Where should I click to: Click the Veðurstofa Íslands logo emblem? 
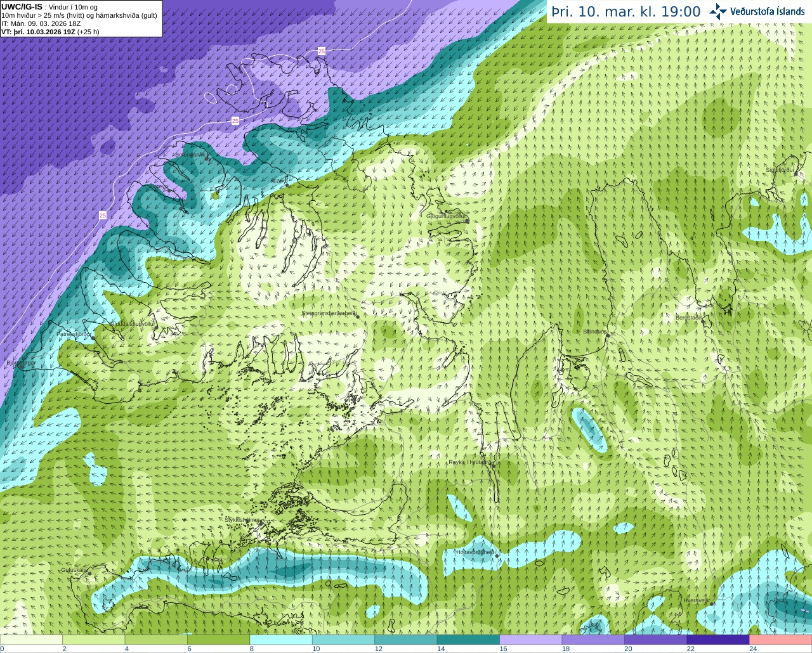click(718, 11)
